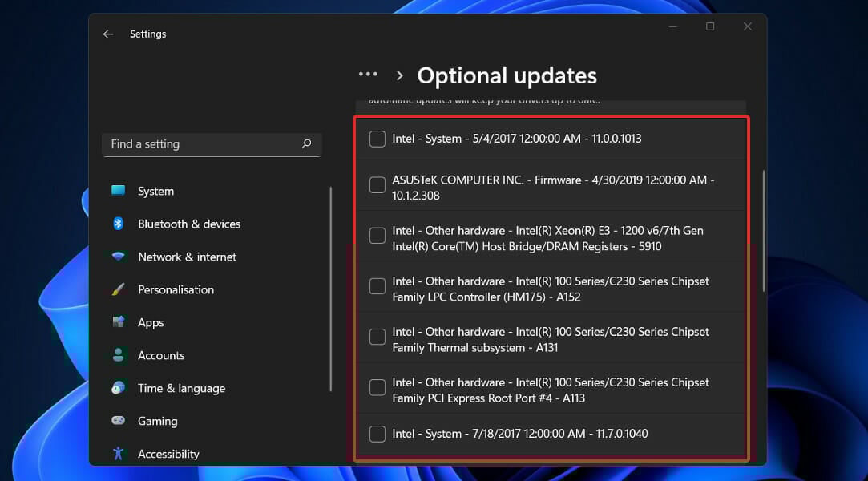Check Intel Thermal subsystem A131 update
This screenshot has height=481, width=868.
(x=377, y=337)
